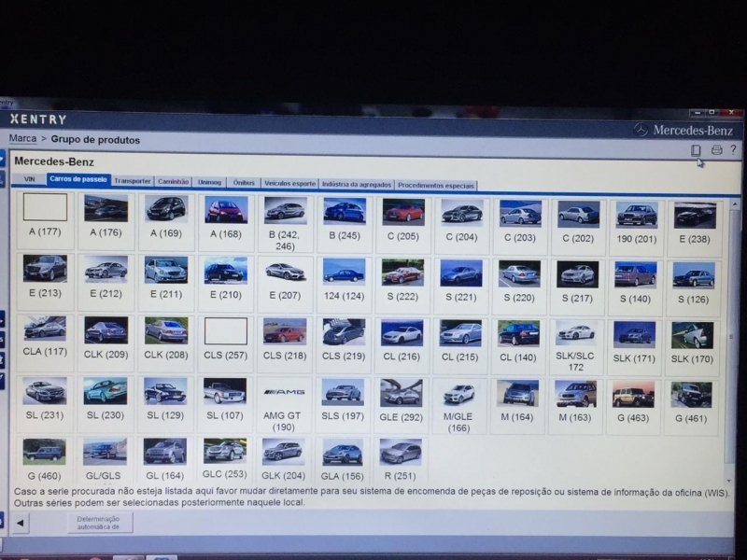Select the A (177) model series tile
The width and height of the screenshot is (747, 560).
[x=45, y=219]
